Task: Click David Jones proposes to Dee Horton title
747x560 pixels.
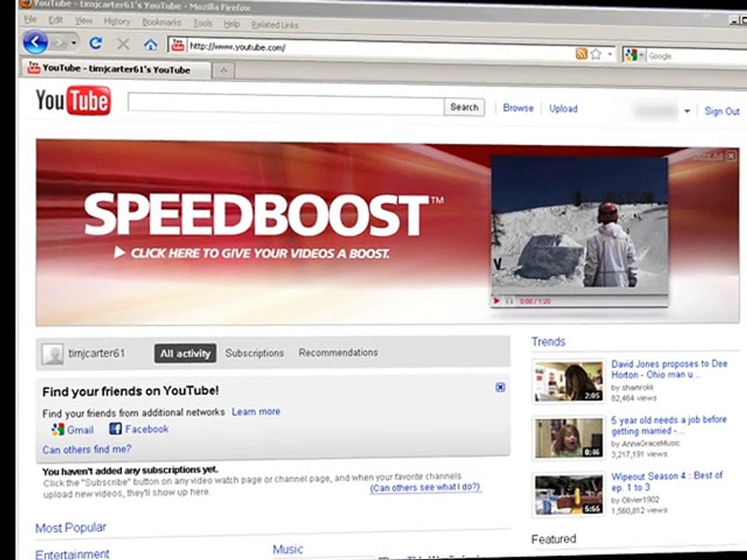Action: click(x=669, y=369)
